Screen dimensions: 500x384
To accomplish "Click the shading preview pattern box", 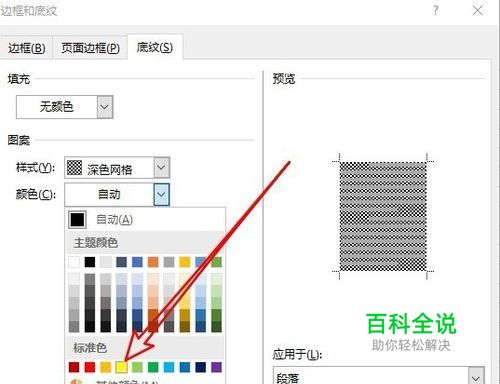I will click(x=383, y=216).
